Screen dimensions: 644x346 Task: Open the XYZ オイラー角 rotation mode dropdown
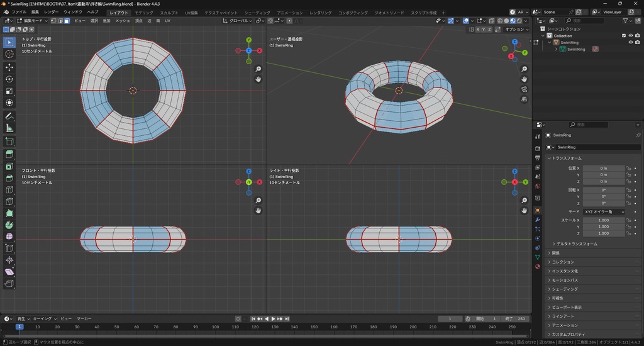(x=604, y=212)
